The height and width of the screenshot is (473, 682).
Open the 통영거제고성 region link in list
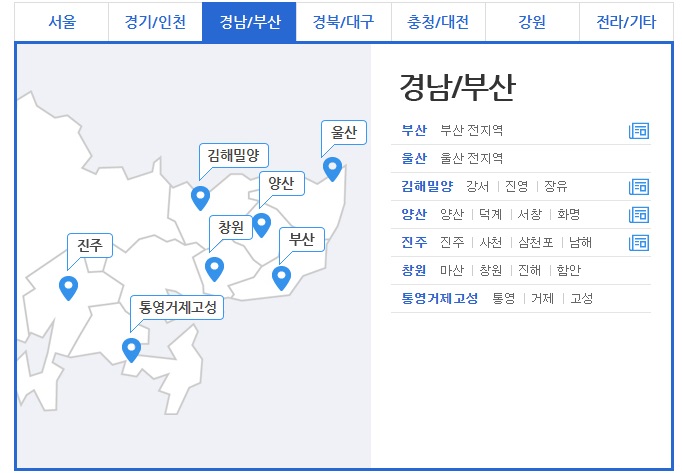tap(440, 299)
